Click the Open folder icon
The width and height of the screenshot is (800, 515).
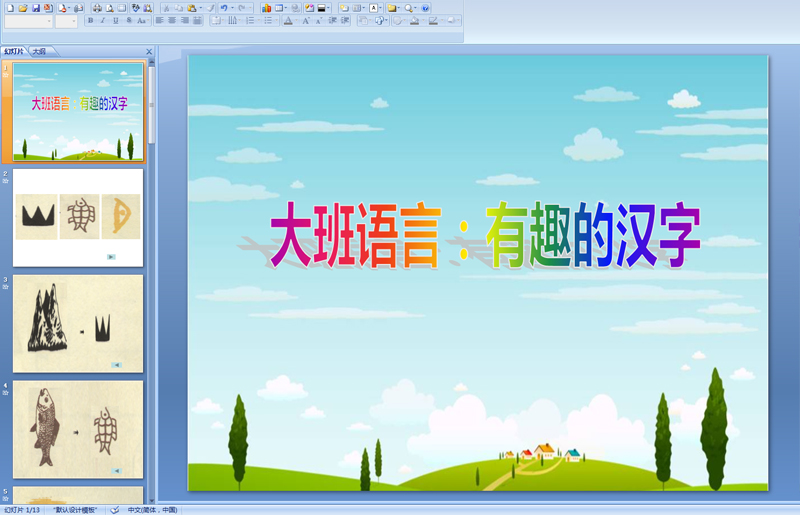(23, 8)
